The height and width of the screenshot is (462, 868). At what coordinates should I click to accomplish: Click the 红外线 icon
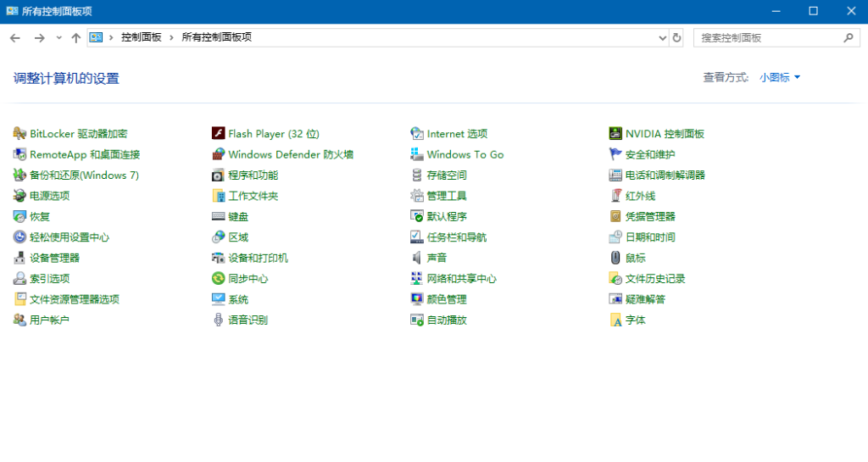coord(615,195)
